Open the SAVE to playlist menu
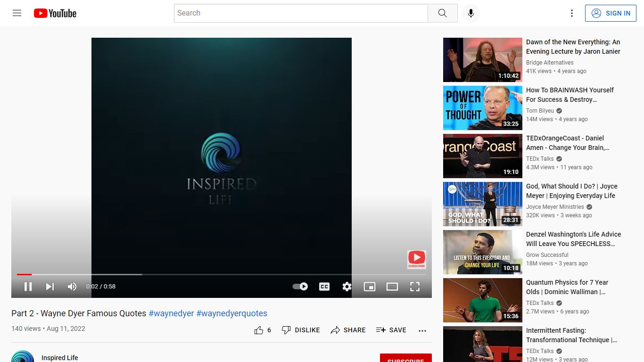 click(391, 330)
